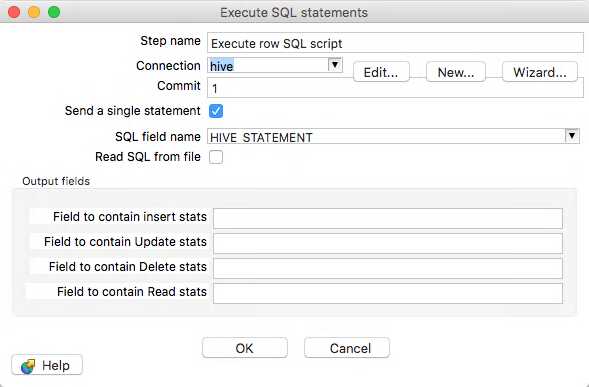Focus Field to contain Delete stats input
Image resolution: width=589 pixels, height=387 pixels.
click(x=388, y=268)
